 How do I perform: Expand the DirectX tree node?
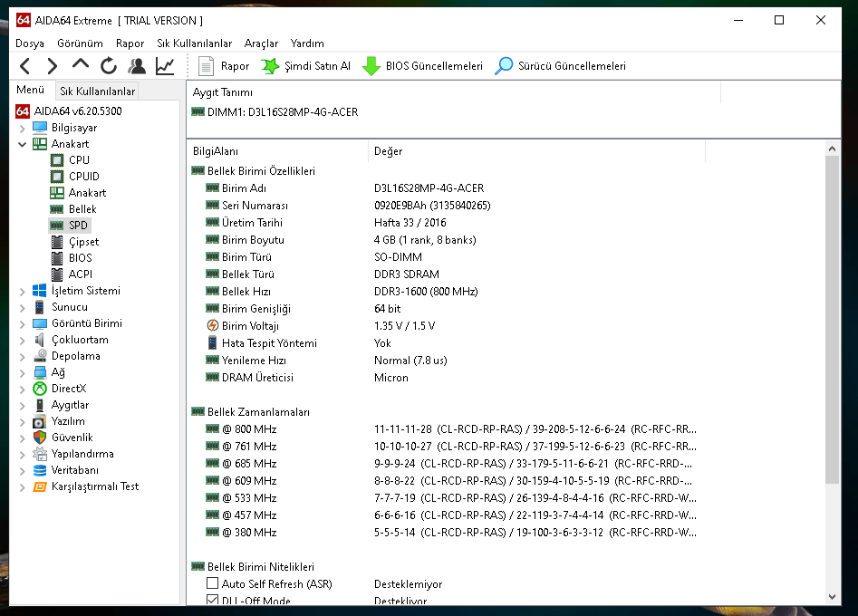coord(23,390)
